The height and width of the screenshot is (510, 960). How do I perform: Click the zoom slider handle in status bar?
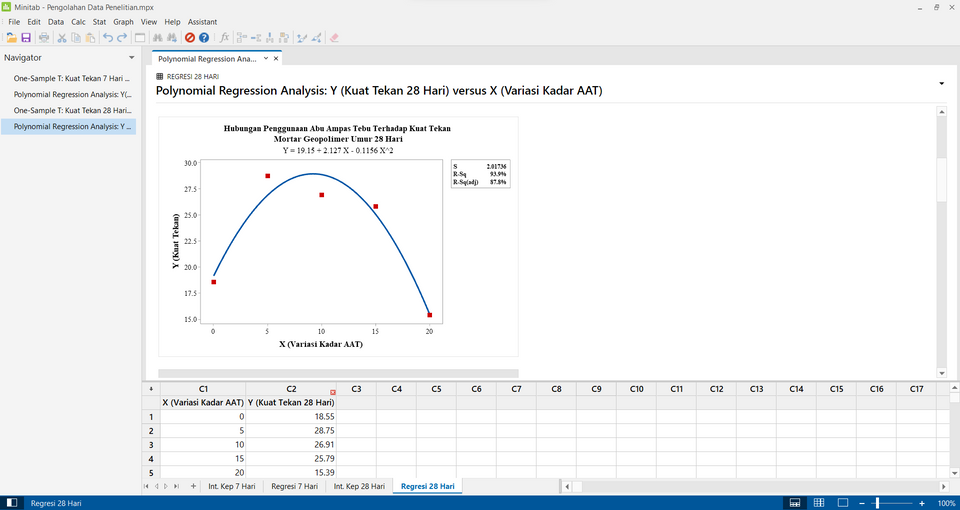(x=877, y=503)
